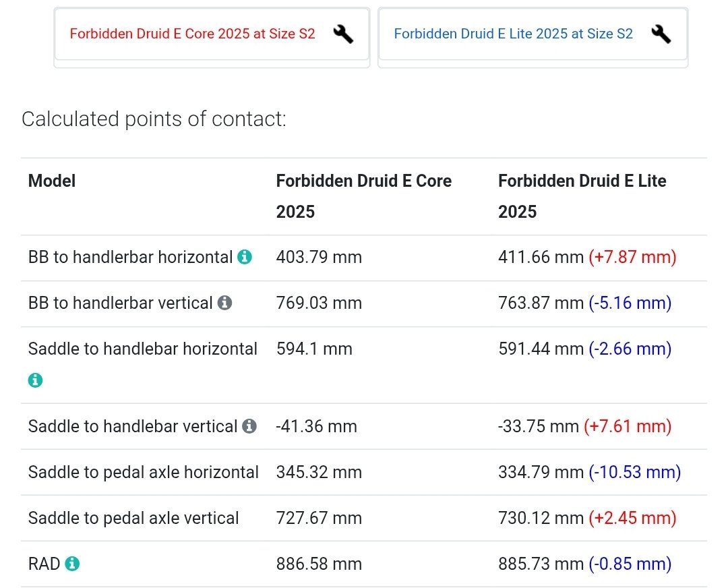Click Saddle to pedal axle horizontal label
The image size is (728, 588).
coord(143,472)
